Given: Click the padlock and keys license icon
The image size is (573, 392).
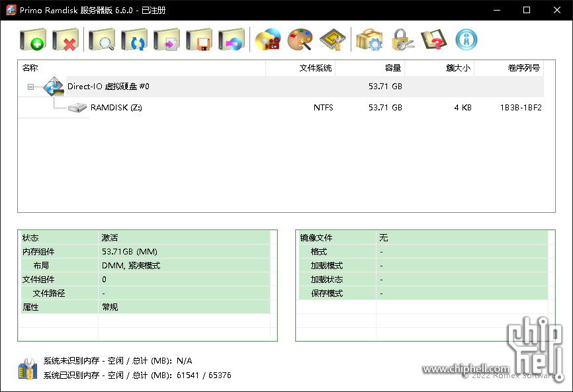Looking at the screenshot, I should click(x=402, y=40).
